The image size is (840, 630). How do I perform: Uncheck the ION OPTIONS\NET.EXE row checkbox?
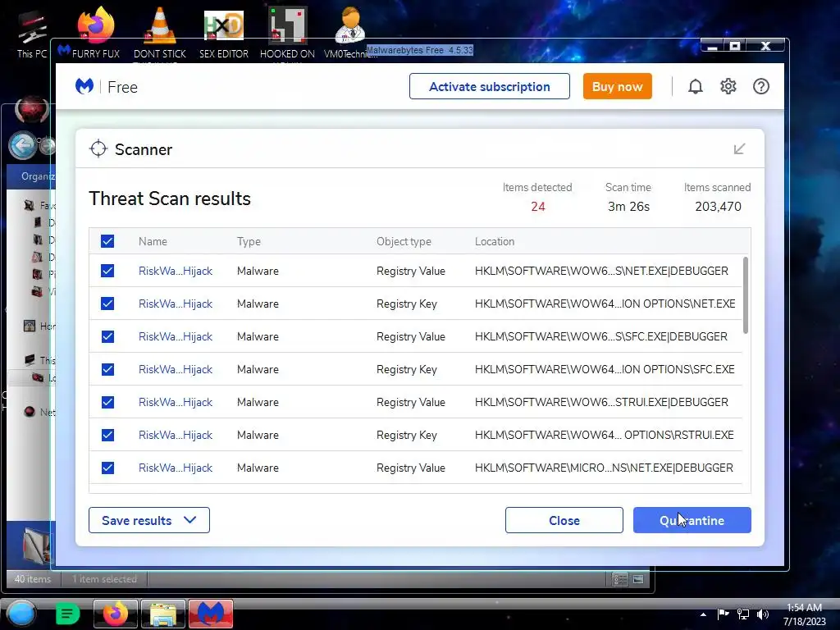pos(107,304)
